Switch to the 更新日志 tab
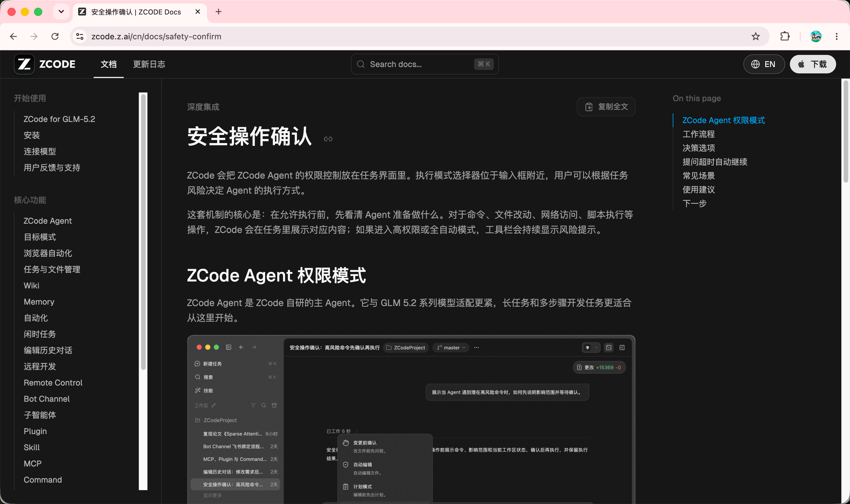Image resolution: width=850 pixels, height=504 pixels. click(149, 64)
